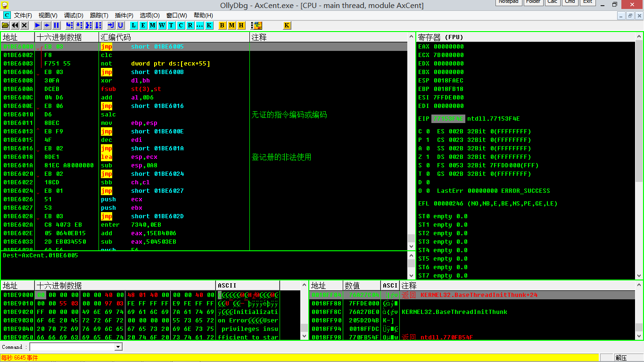This screenshot has width=644, height=362.
Task: Open Breakpoints with the orange B icon
Action: tap(223, 25)
